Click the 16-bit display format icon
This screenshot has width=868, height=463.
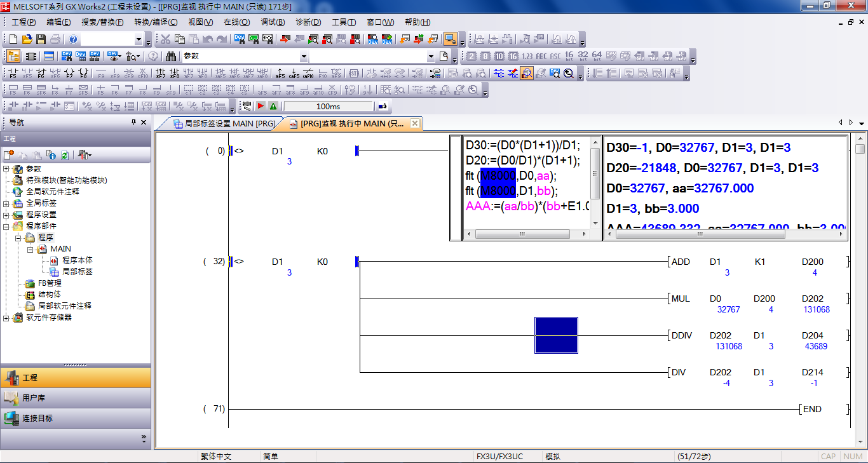(569, 56)
